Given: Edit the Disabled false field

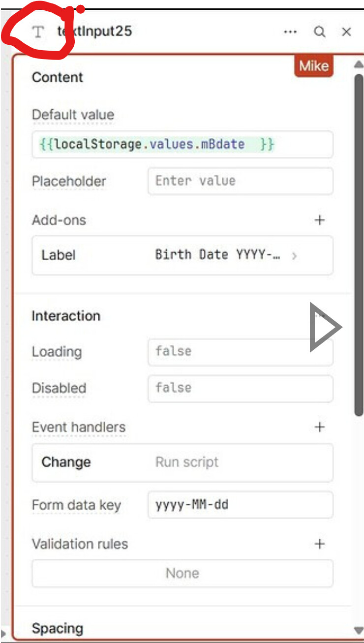Looking at the screenshot, I should 240,388.
